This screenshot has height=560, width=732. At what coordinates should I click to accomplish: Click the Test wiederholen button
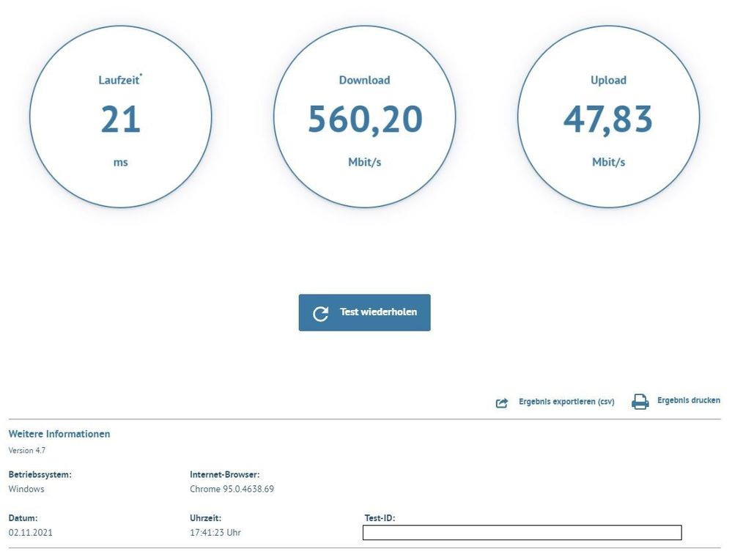click(364, 312)
